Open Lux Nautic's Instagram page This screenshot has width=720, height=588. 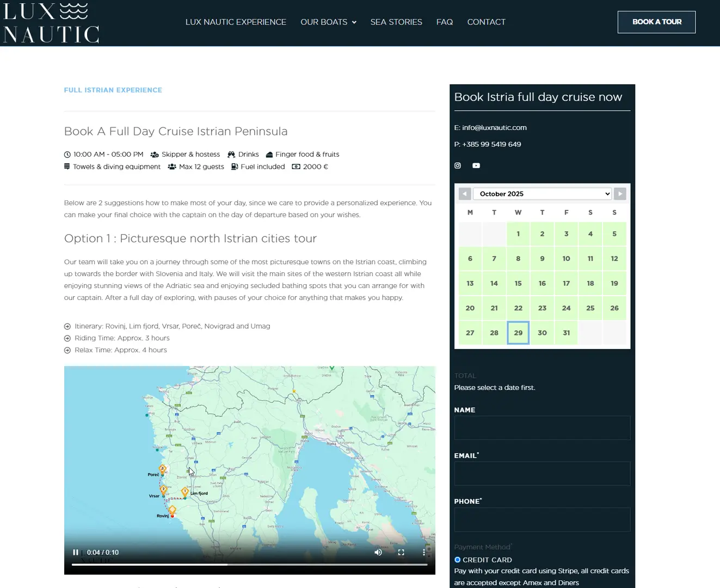457,166
